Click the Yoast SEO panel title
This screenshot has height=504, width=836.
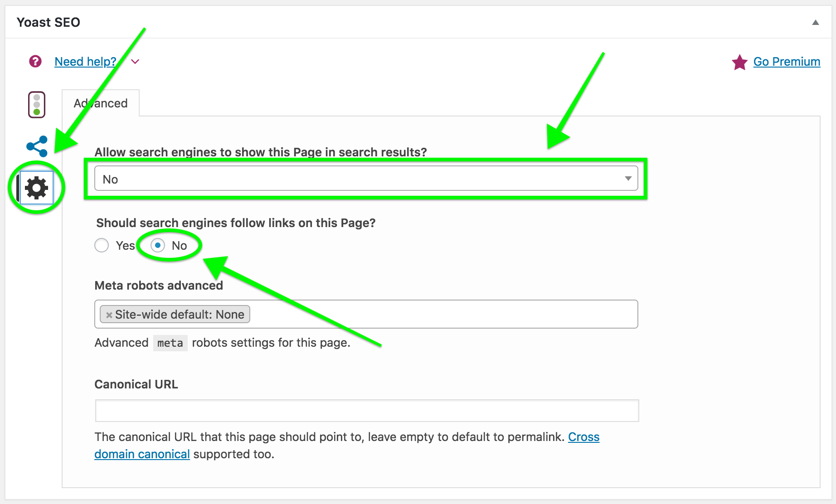[x=49, y=22]
